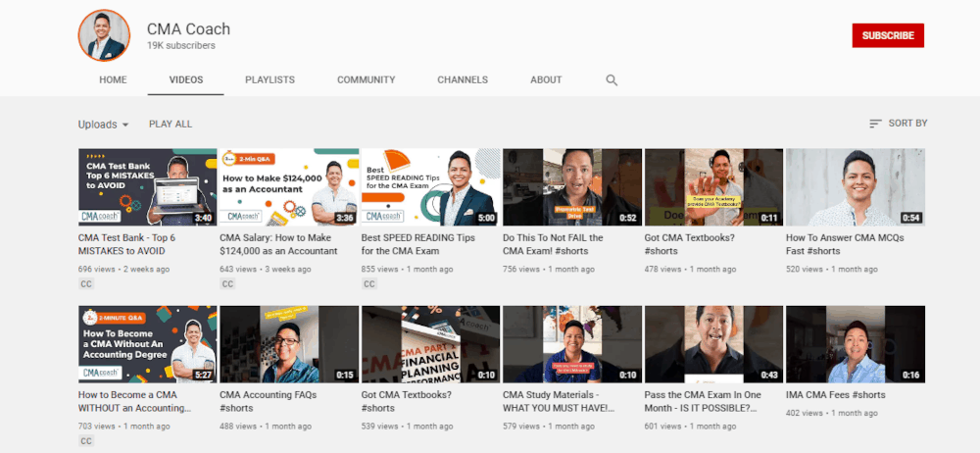Open title 'How To Answer CMA MCQs Fast #shorts'
Image resolution: width=980 pixels, height=453 pixels.
(x=845, y=245)
